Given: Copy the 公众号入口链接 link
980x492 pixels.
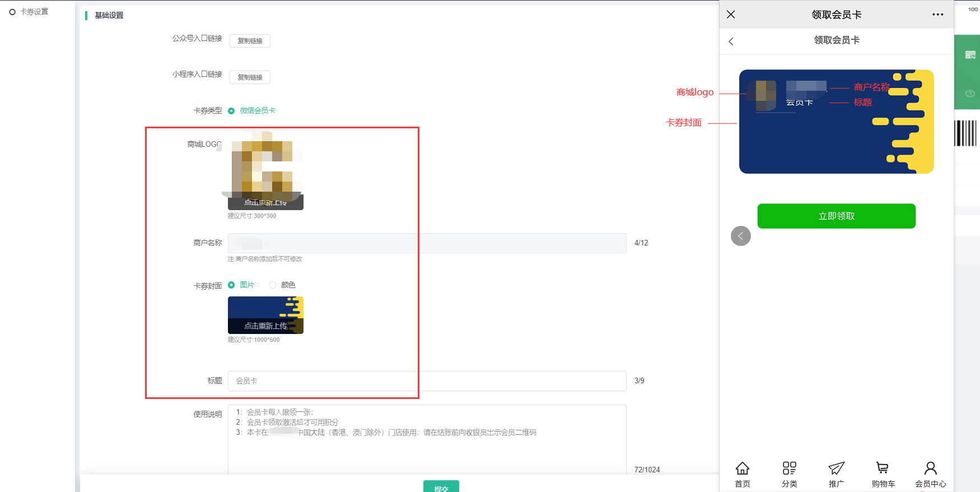Looking at the screenshot, I should [250, 41].
